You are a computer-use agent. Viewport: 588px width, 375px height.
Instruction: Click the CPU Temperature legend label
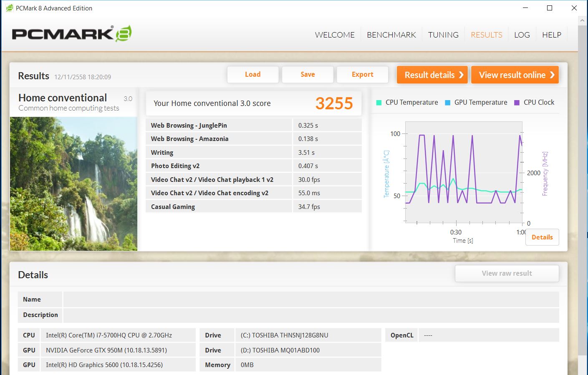[x=411, y=103]
